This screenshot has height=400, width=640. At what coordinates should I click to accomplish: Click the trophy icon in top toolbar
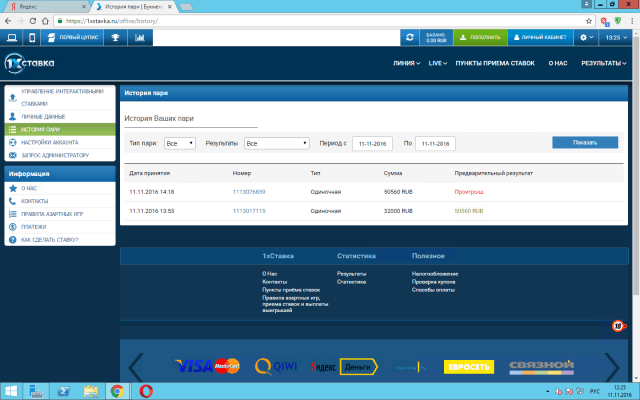coord(116,38)
